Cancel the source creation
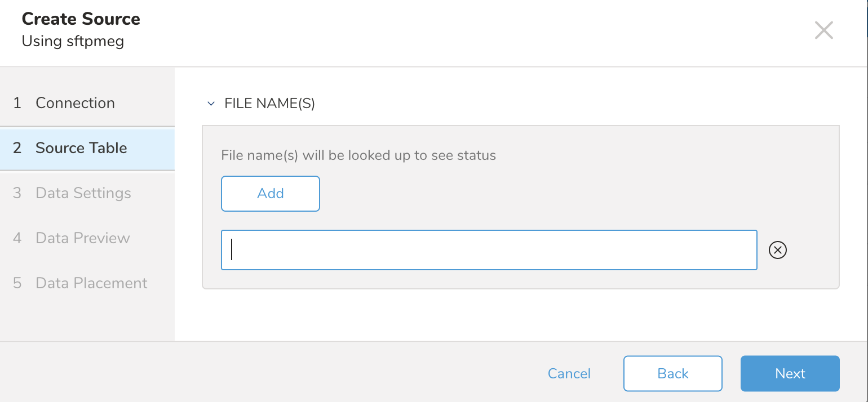868x402 pixels. click(x=569, y=374)
